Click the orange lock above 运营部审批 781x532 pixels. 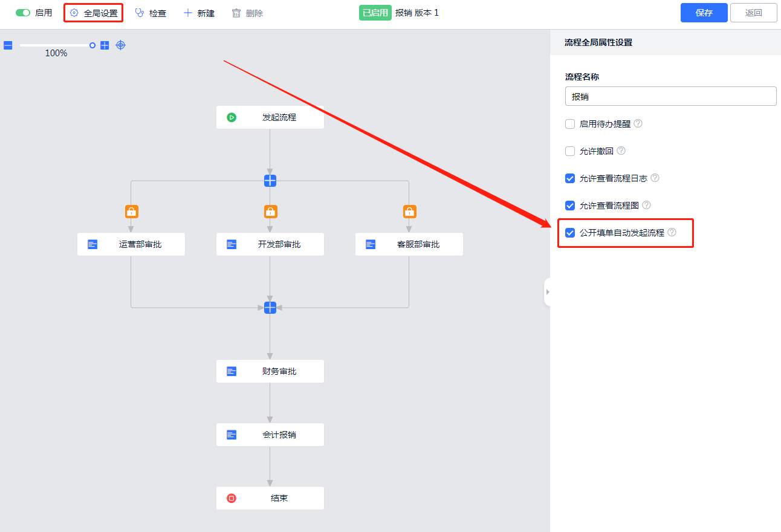pyautogui.click(x=131, y=212)
